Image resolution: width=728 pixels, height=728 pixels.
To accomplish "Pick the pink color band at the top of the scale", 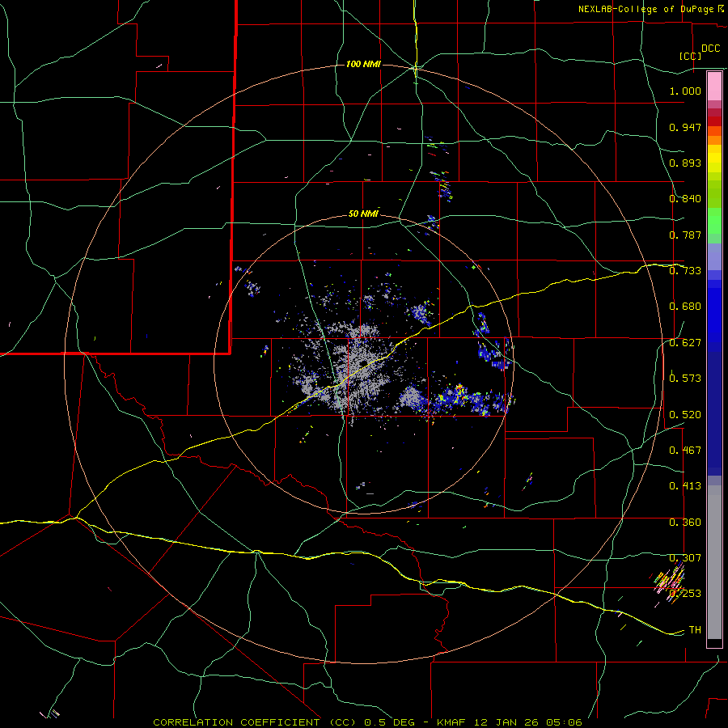I will (714, 86).
